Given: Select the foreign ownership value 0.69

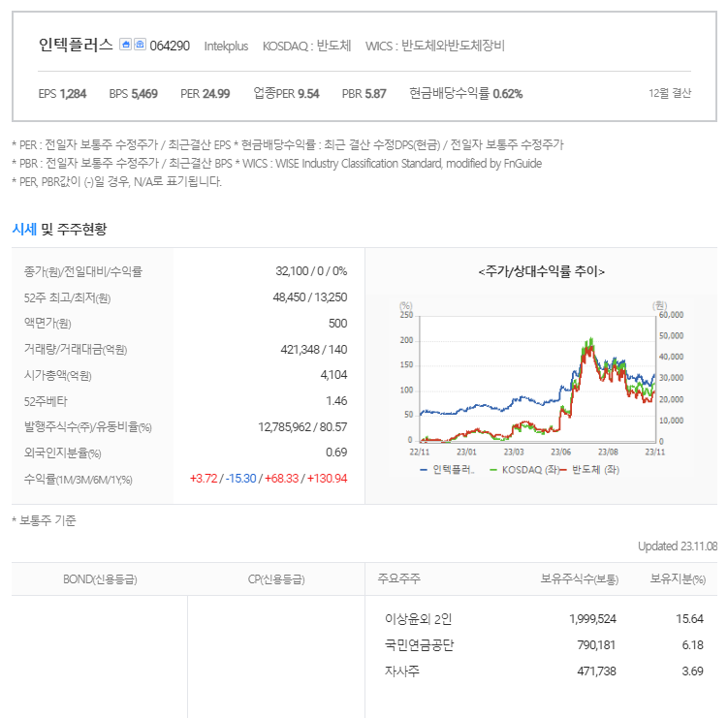Looking at the screenshot, I should coord(336,453).
